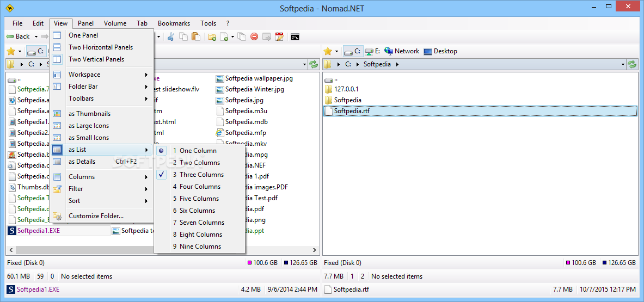This screenshot has width=644, height=302.
Task: Open the left path bar dropdown
Action: 304,64
